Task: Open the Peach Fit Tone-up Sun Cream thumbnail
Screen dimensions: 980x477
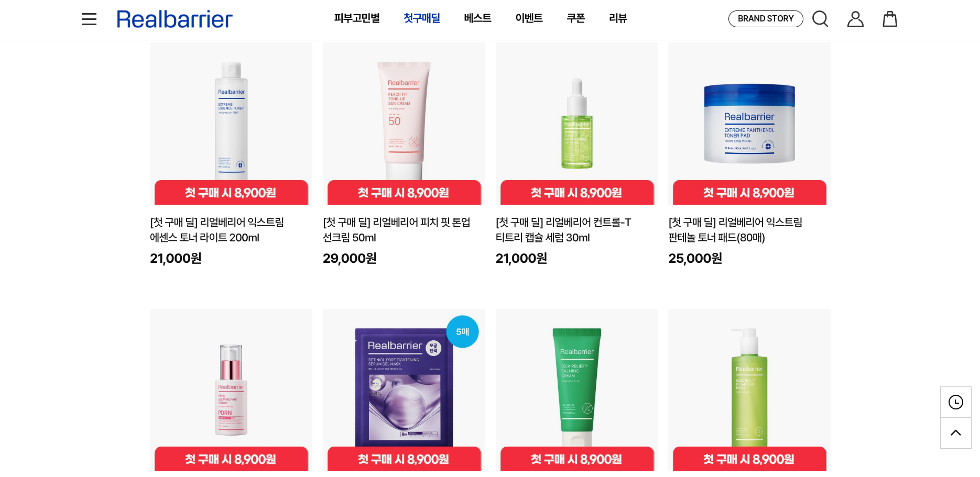Action: tap(404, 124)
